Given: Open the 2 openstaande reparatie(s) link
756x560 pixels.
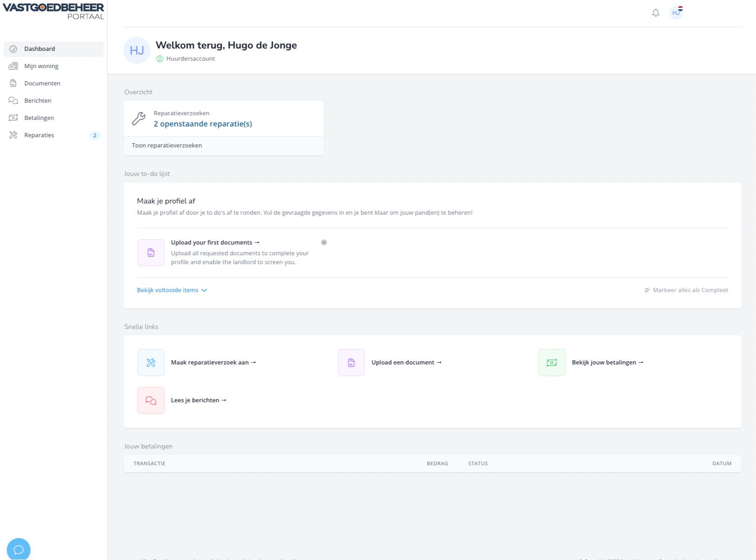Looking at the screenshot, I should tap(203, 124).
